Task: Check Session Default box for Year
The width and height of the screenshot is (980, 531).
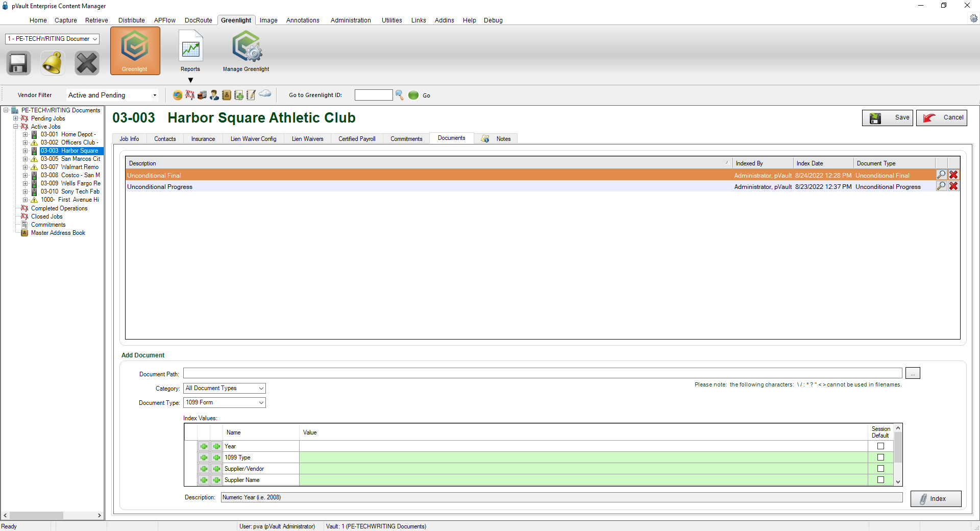Action: (880, 446)
